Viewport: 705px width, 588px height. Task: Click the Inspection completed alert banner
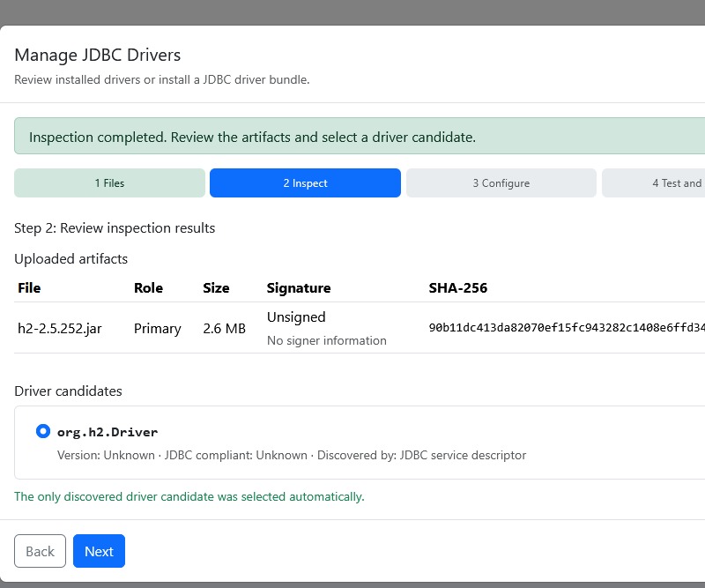click(x=360, y=136)
